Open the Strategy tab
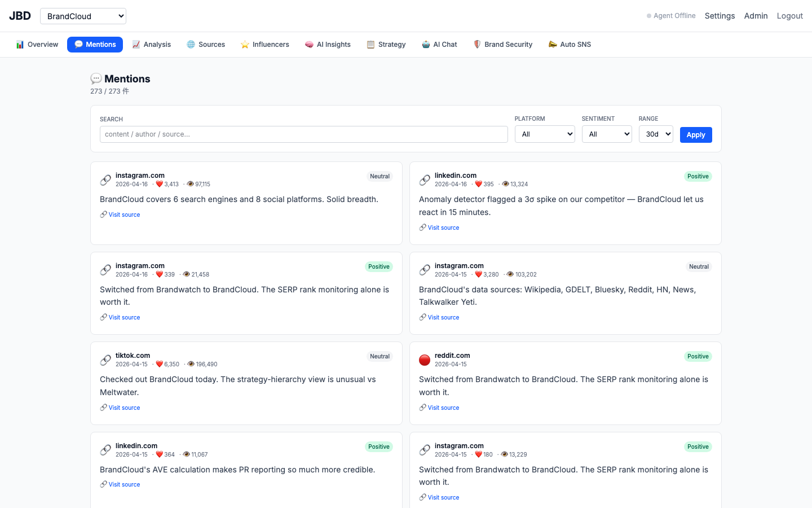The height and width of the screenshot is (508, 812). (386, 45)
